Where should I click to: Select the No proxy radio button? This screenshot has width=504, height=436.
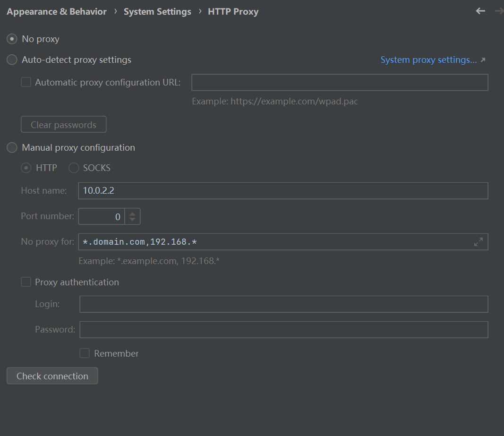pyautogui.click(x=12, y=39)
